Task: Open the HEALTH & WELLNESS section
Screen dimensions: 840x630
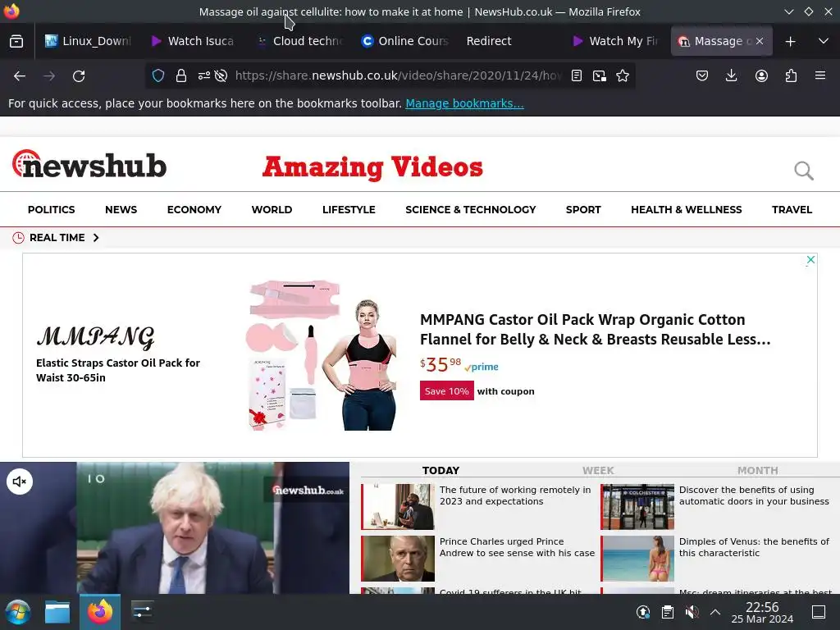Action: coord(687,209)
